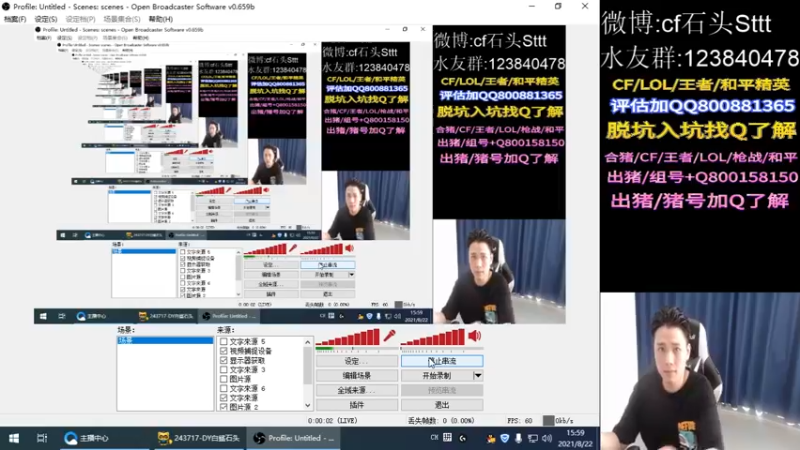Open the 设定... settings button
Image resolution: width=800 pixels, height=450 pixels.
pos(357,361)
